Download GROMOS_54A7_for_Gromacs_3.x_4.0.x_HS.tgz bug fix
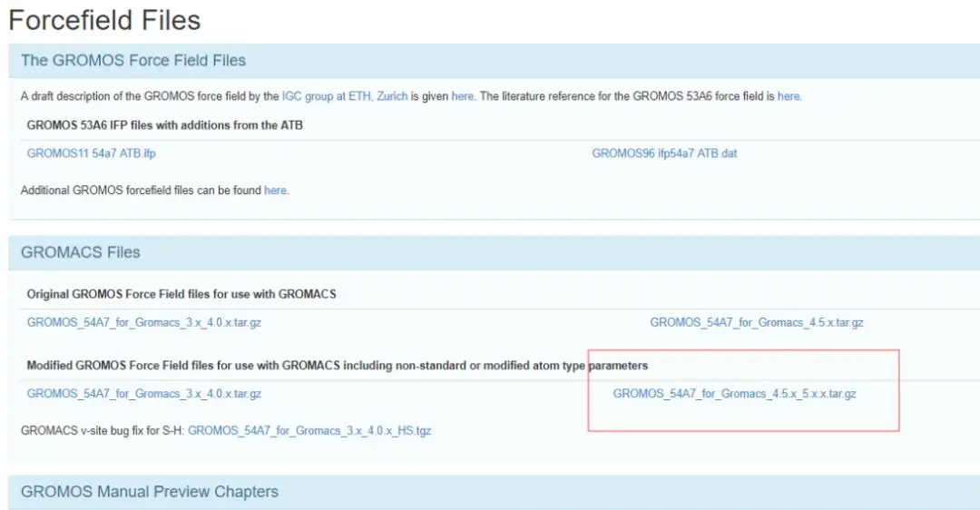980x510 pixels. [x=309, y=431]
